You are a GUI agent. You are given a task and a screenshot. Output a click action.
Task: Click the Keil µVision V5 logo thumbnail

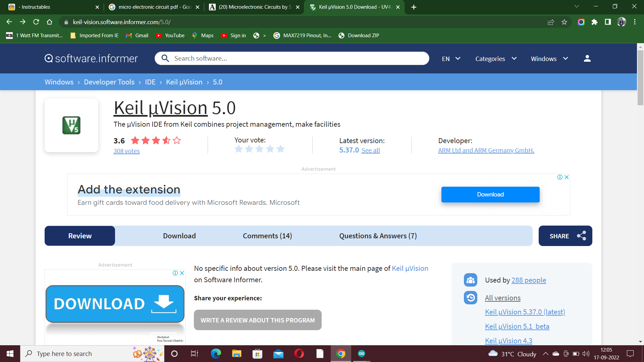71,125
